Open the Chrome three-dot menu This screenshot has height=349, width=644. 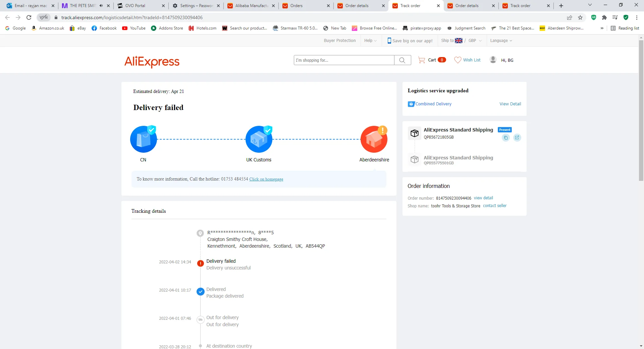pyautogui.click(x=637, y=17)
